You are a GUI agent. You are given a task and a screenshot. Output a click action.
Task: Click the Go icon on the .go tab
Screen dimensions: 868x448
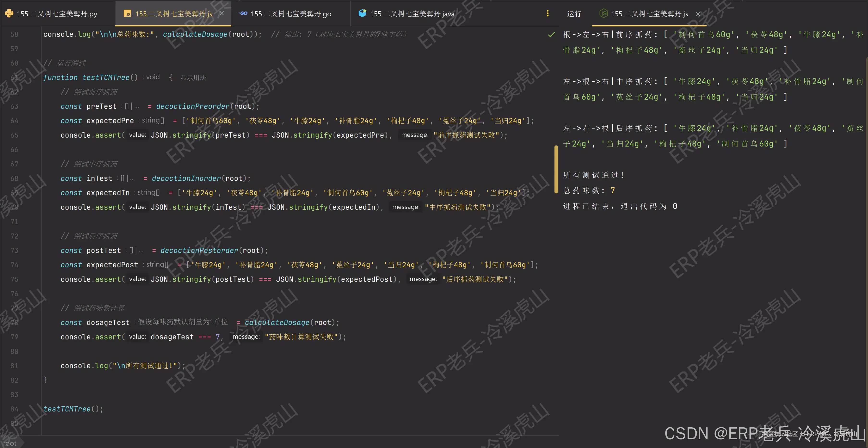[x=243, y=13]
